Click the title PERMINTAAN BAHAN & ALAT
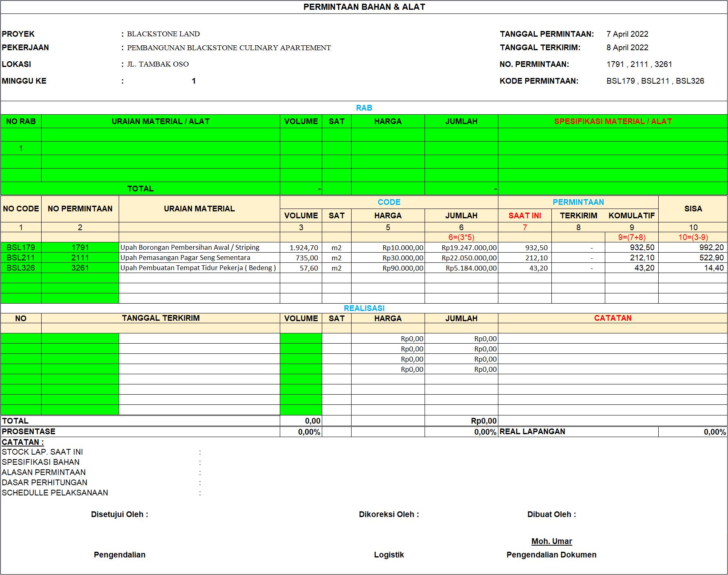This screenshot has width=728, height=575. coord(364,7)
